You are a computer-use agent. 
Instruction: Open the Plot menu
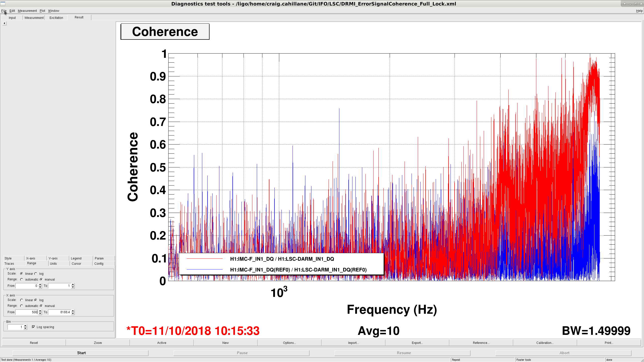42,11
